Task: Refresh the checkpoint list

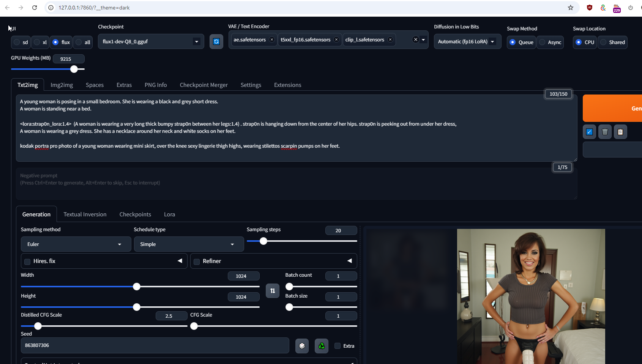Action: click(216, 41)
